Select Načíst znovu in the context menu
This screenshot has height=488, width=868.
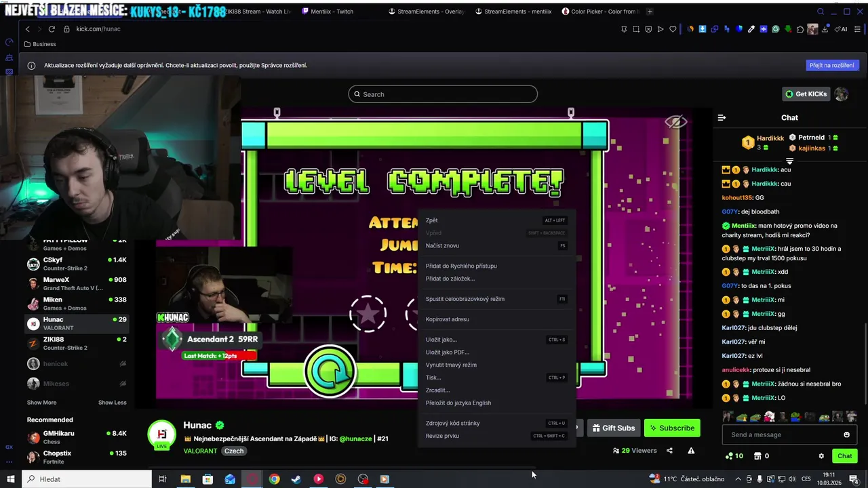[496, 245]
